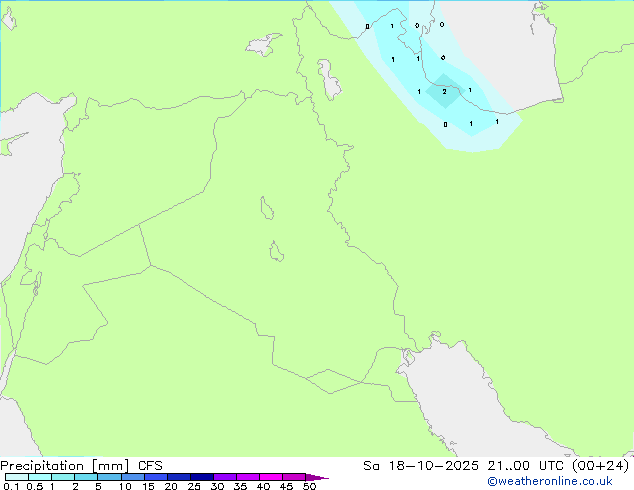Click the '(00+24)' forecast offset text
Screen dimensions: 634x490
pos(601,466)
